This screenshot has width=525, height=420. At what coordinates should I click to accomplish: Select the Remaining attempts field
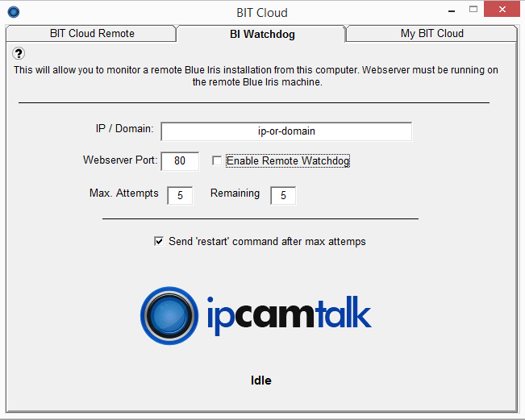pos(283,195)
